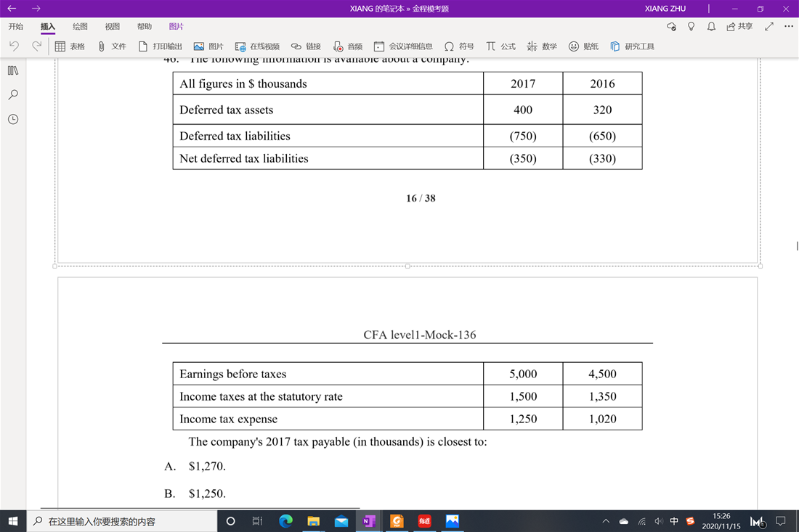
Task: Open the 图片 contextual tab
Action: (x=176, y=27)
